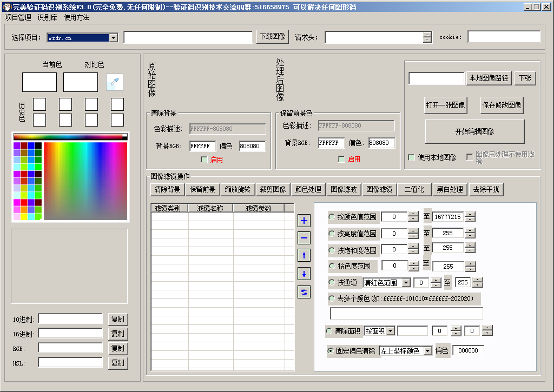Open the 左上坐标颜色 dropdown
This screenshot has width=554, height=392.
tap(427, 351)
